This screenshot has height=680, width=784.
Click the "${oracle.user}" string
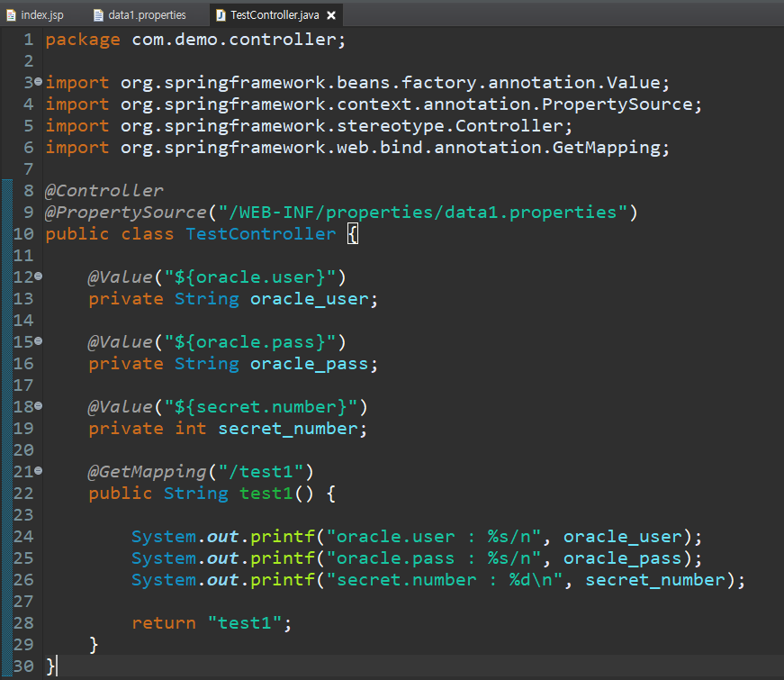pyautogui.click(x=250, y=277)
